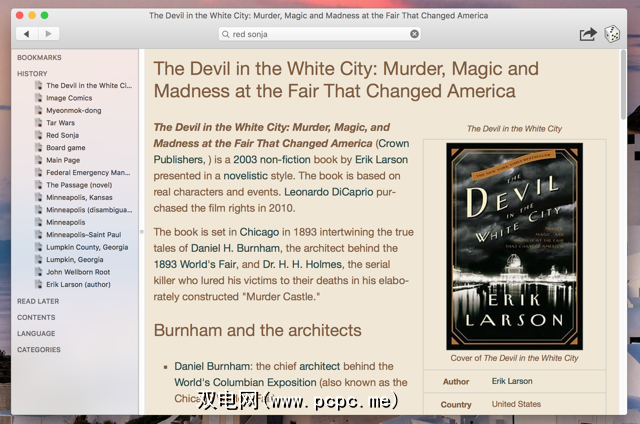
Task: Open Image Comics from history
Action: pos(69,98)
